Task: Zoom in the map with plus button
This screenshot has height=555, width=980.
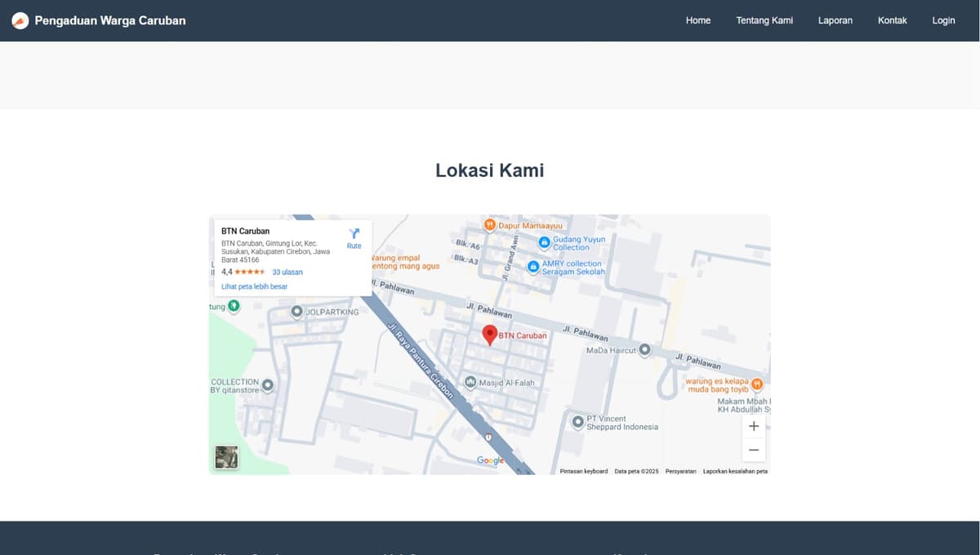Action: coord(754,426)
